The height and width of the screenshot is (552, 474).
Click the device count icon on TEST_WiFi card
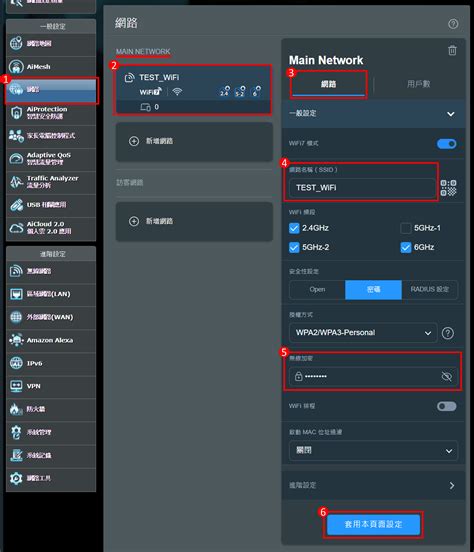coord(145,107)
